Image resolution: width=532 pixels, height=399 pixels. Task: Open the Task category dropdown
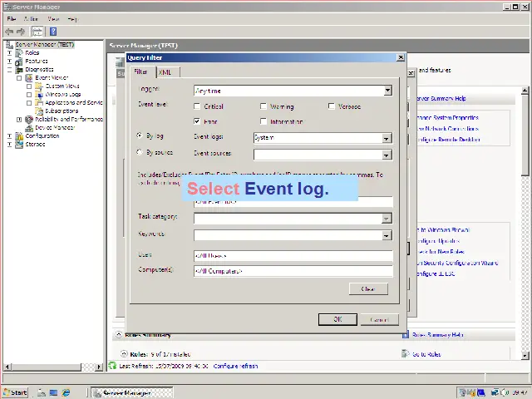pos(386,219)
